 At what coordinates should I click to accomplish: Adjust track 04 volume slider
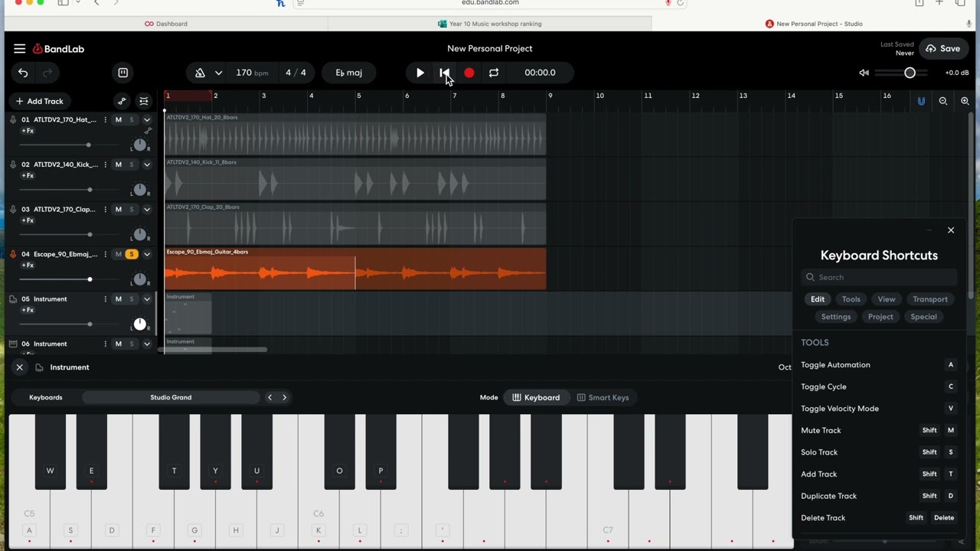tap(90, 279)
